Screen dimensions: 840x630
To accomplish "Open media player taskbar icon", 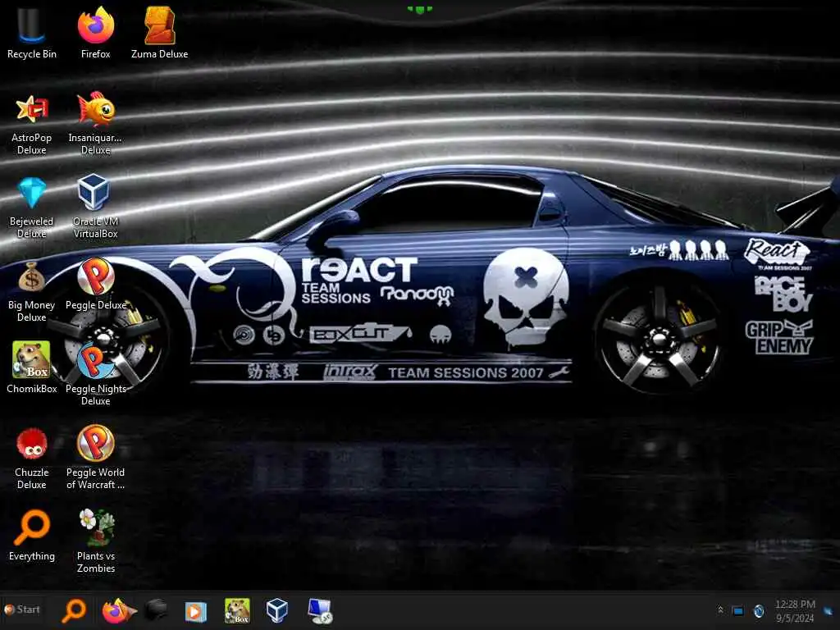I will coord(195,611).
